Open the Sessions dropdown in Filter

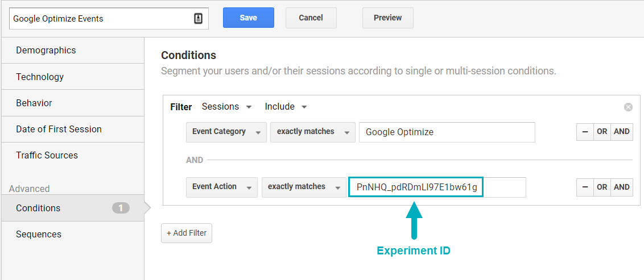pos(226,107)
